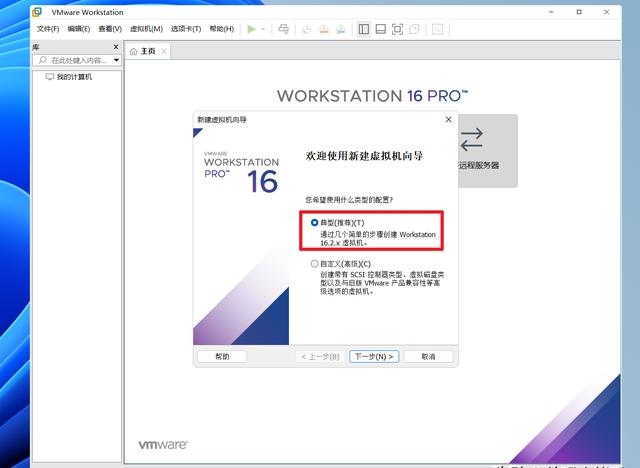
Task: Open the 编辑(E) menu
Action: click(78, 29)
